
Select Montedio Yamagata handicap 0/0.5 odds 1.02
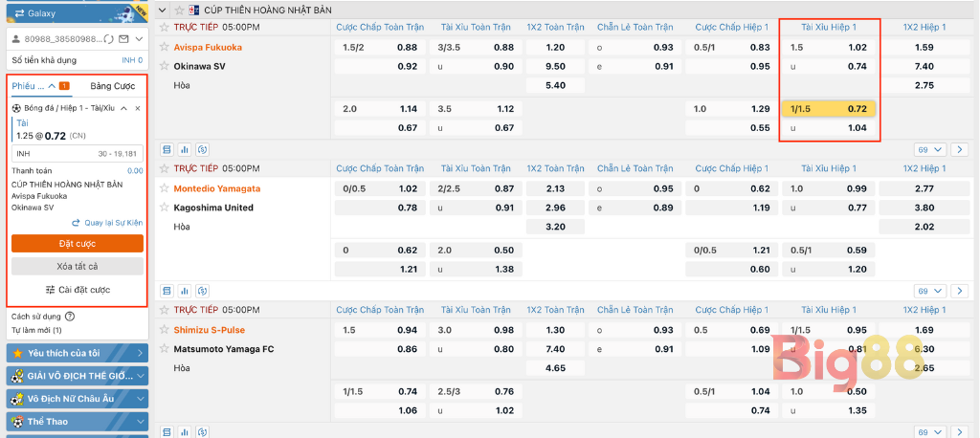point(380,188)
